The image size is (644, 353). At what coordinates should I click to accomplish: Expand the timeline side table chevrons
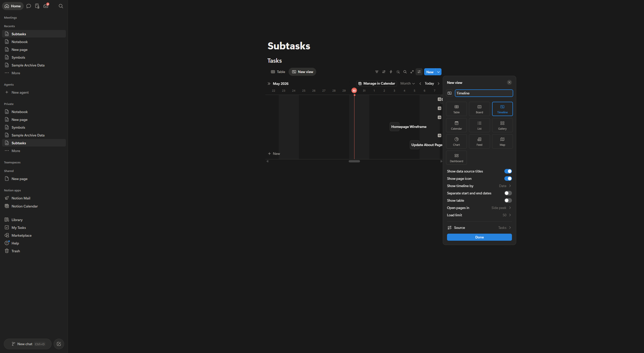click(269, 84)
